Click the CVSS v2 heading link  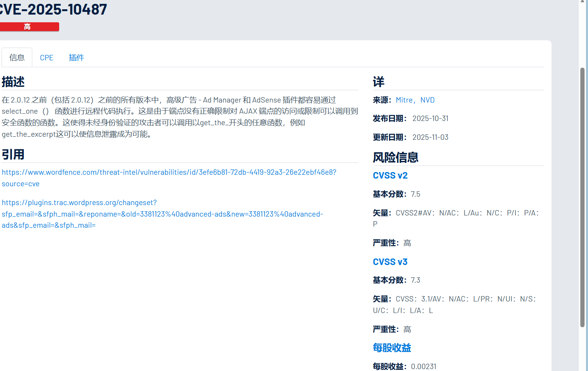[390, 175]
